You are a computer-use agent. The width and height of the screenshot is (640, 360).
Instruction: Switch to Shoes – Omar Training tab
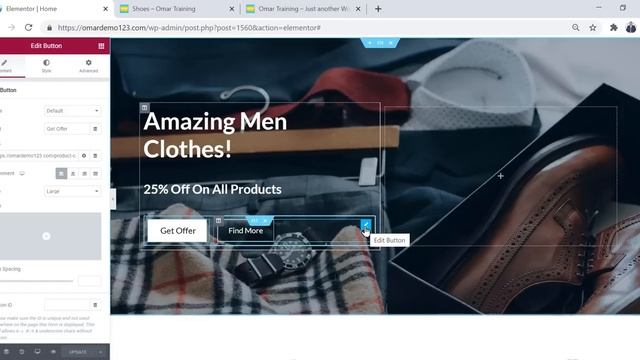pos(163,9)
